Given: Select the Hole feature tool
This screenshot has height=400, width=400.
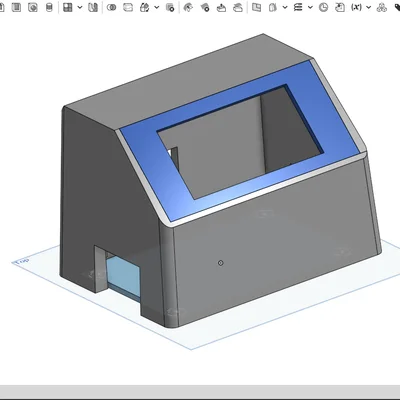Looking at the screenshot, I should [x=32, y=7].
